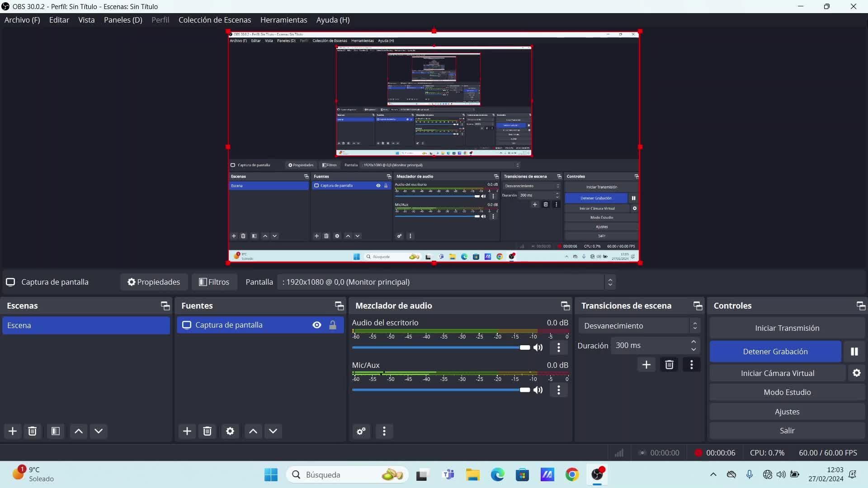Open Mic/Aux three-dot options menu

(559, 390)
